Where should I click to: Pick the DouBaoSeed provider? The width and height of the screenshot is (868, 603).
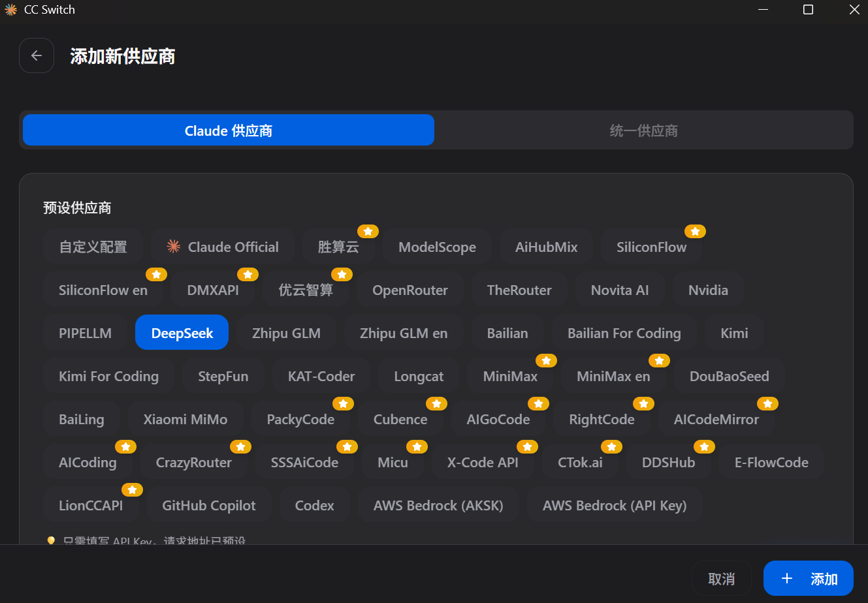pyautogui.click(x=729, y=376)
